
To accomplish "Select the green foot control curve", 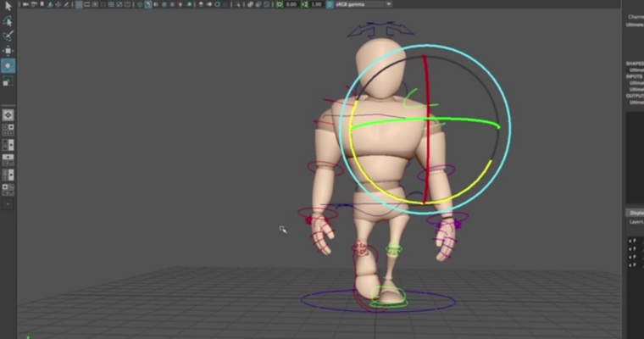I will (x=389, y=303).
